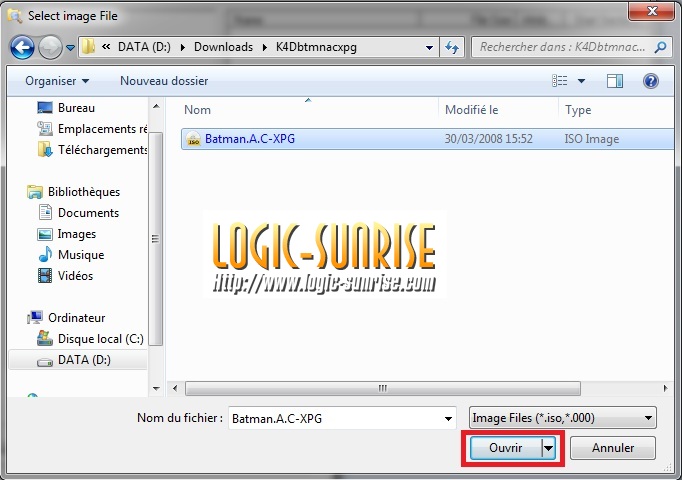Click the Bibliothèques folder icon
The height and width of the screenshot is (480, 682).
pyautogui.click(x=35, y=192)
